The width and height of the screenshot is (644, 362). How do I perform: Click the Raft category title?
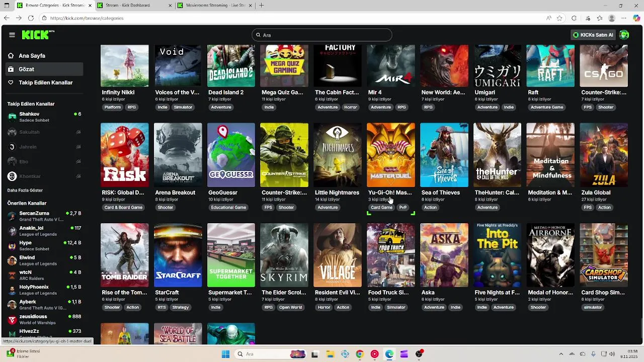point(533,93)
